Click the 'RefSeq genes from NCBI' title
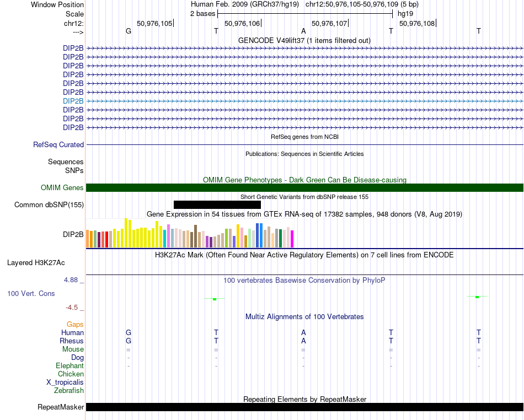The width and height of the screenshot is (524, 420). tap(305, 137)
